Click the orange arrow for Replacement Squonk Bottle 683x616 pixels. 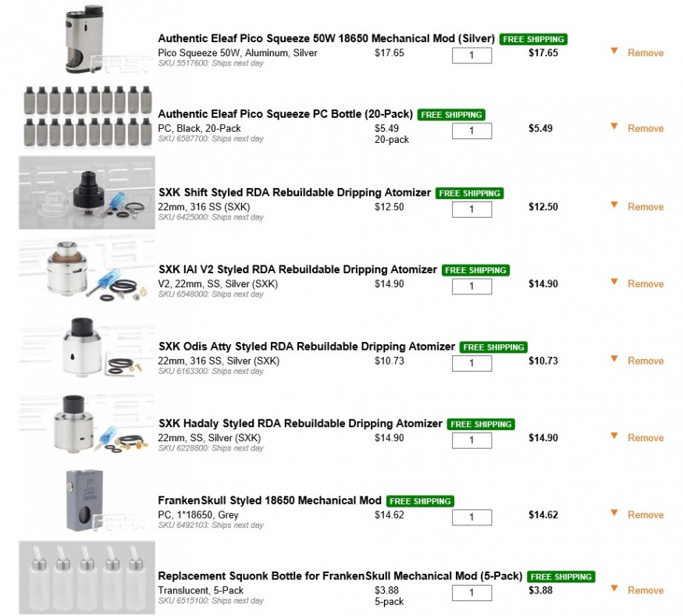click(x=614, y=589)
